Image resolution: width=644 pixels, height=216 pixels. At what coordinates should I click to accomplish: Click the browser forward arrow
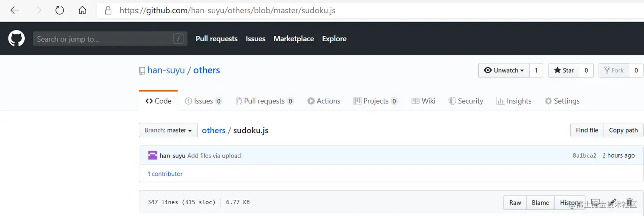(x=37, y=11)
